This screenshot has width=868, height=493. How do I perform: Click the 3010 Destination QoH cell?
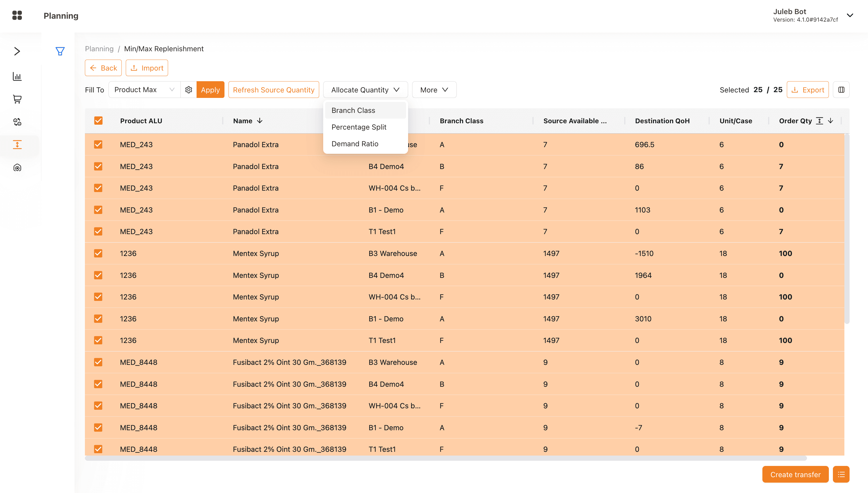643,318
